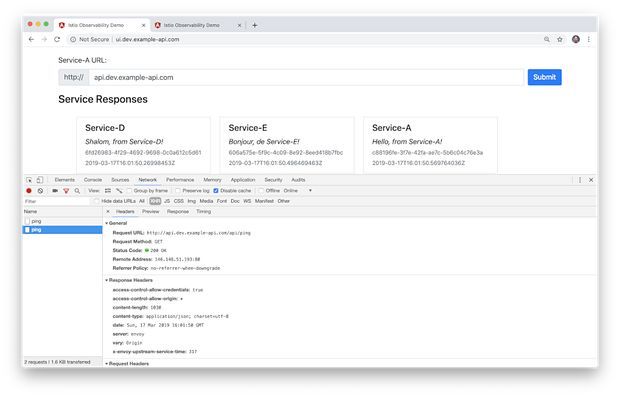Open the Chrome three-dot menu

[x=589, y=40]
